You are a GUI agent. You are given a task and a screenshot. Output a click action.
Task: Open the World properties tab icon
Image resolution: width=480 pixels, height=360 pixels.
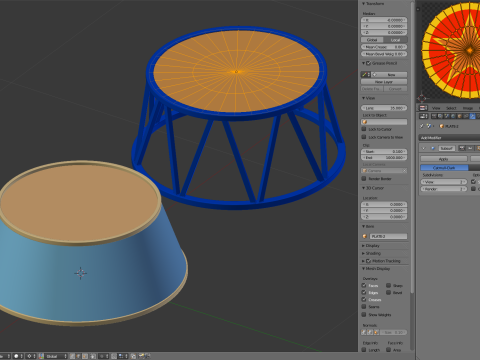[x=453, y=116]
